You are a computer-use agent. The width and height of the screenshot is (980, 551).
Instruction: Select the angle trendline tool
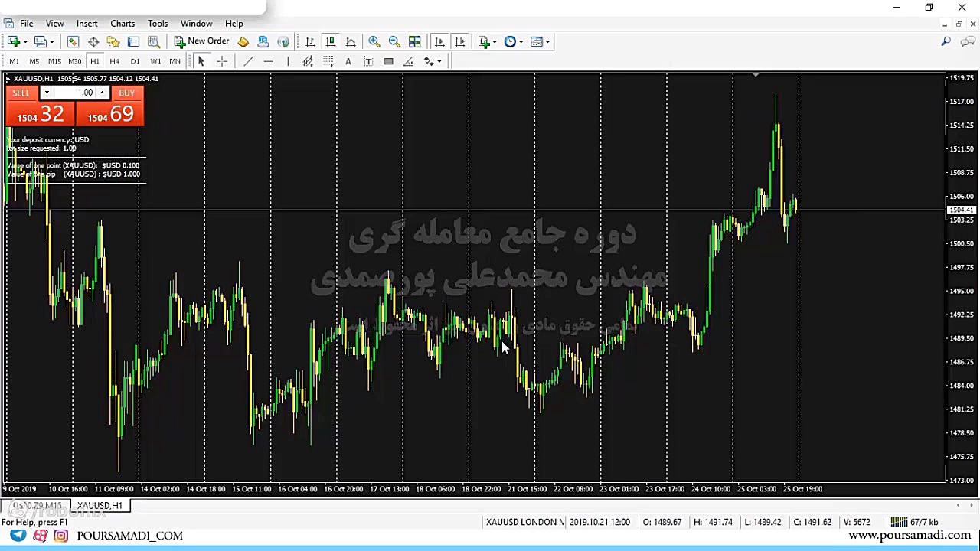[408, 61]
